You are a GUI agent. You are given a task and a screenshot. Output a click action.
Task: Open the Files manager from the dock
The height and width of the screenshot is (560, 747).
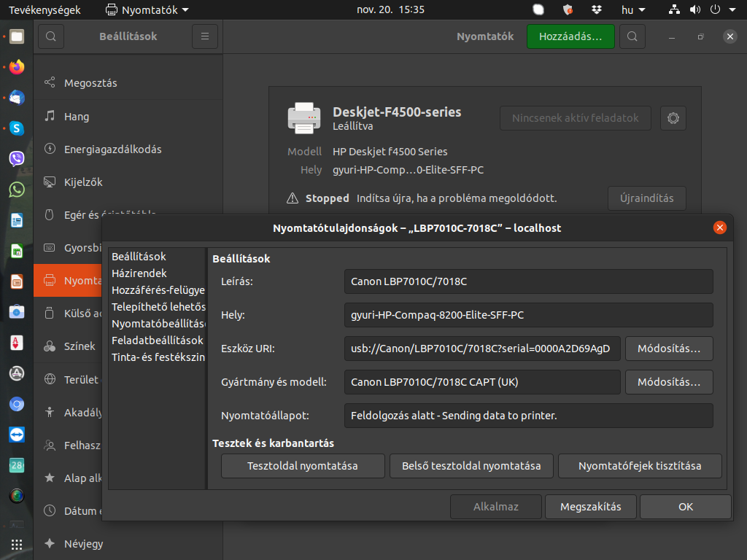[x=17, y=36]
